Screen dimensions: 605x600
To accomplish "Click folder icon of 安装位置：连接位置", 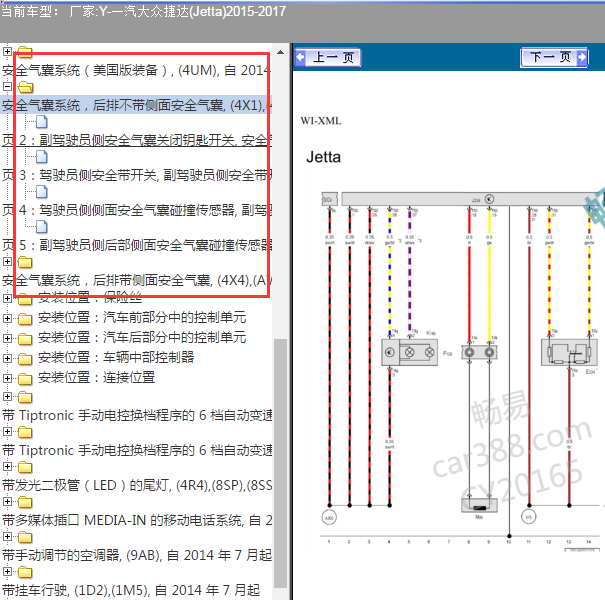I will pos(25,379).
